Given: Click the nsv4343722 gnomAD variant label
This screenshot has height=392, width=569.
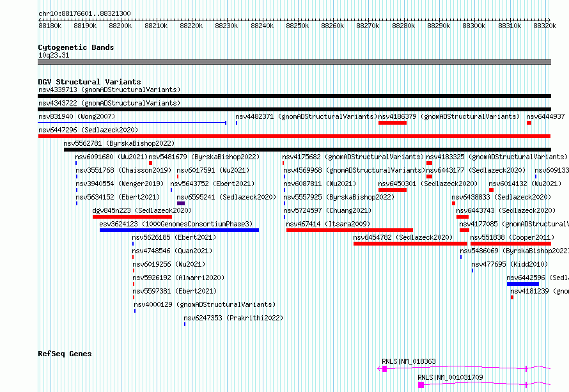Looking at the screenshot, I should click(109, 103).
